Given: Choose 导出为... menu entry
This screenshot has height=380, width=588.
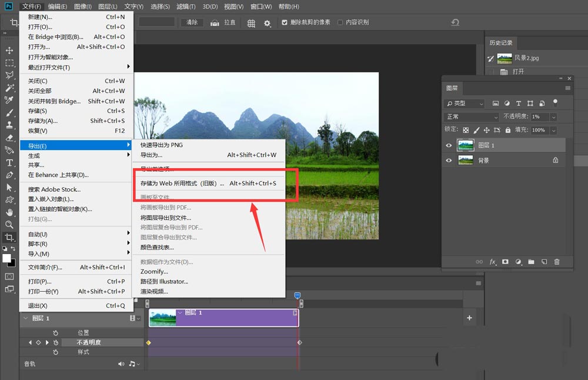Looking at the screenshot, I should [209, 155].
